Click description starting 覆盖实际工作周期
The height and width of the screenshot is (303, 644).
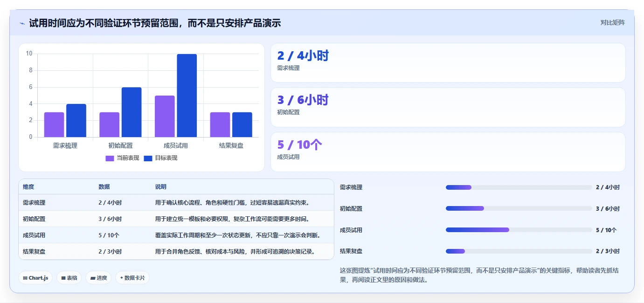[x=238, y=235]
